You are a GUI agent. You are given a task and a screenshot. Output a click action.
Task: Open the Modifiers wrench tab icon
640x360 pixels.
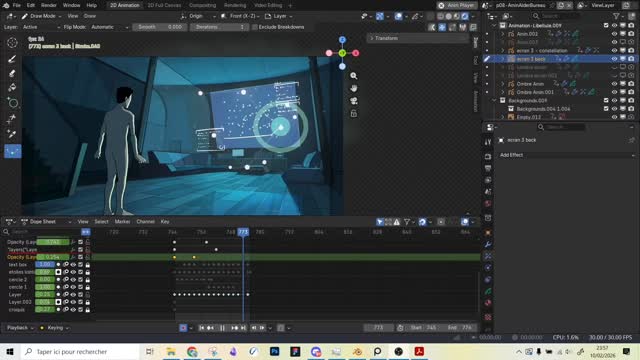[488, 244]
